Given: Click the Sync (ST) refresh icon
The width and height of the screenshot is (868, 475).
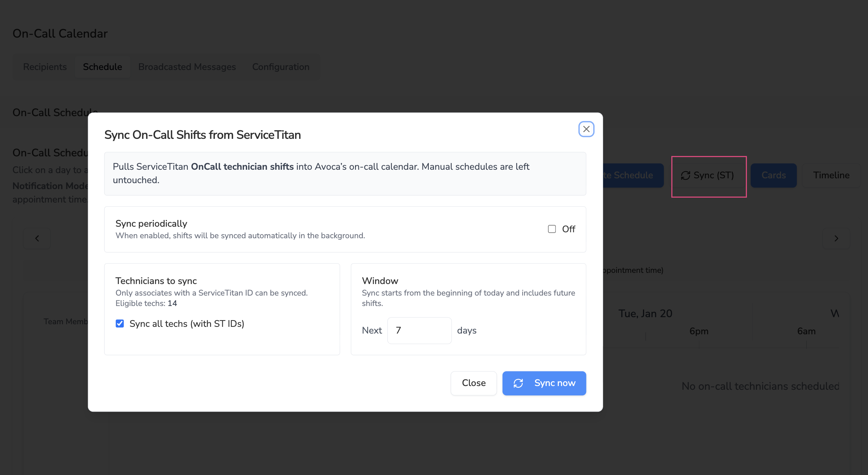Looking at the screenshot, I should point(685,175).
